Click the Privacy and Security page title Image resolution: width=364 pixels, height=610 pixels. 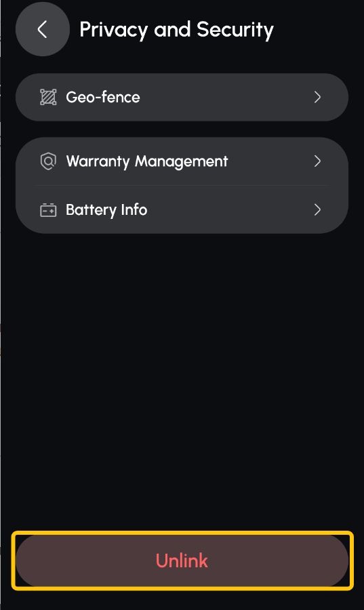click(x=176, y=30)
